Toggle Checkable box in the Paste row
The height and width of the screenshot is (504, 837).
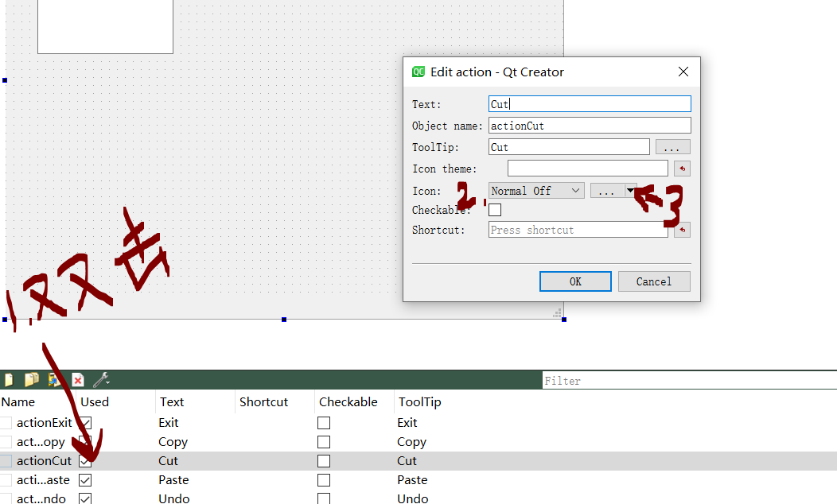(x=324, y=480)
